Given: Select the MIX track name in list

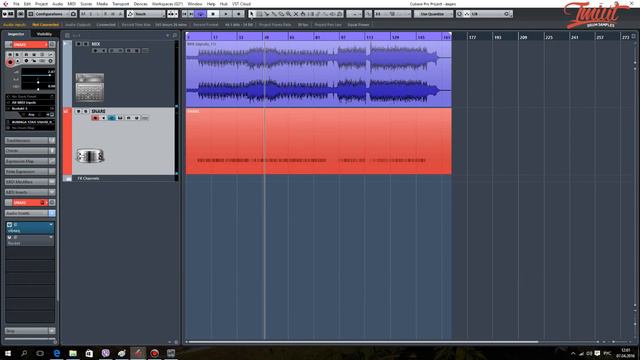Looking at the screenshot, I should (96, 44).
